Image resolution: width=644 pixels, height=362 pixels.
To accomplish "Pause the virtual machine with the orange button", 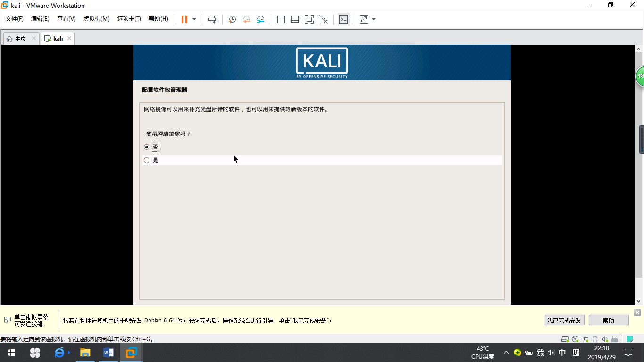I will (x=184, y=19).
